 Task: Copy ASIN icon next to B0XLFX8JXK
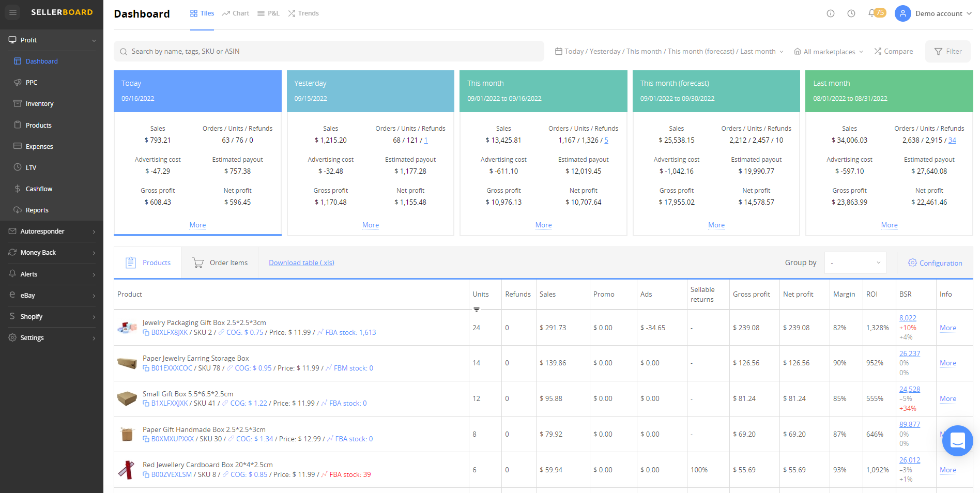[146, 333]
